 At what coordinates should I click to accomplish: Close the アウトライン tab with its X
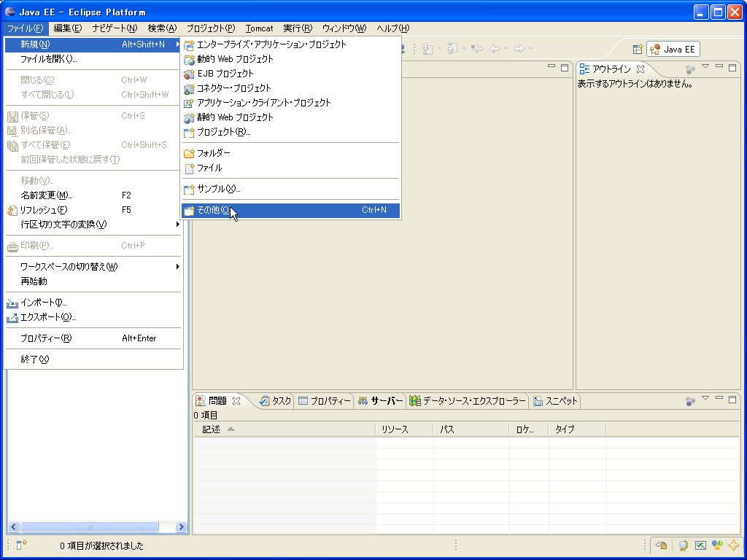coord(640,69)
